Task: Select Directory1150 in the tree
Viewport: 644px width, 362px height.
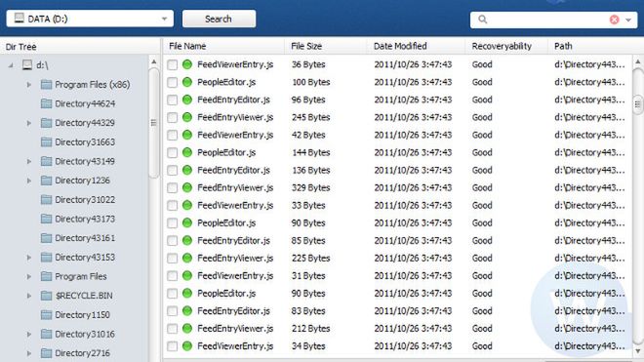Action: (x=82, y=315)
